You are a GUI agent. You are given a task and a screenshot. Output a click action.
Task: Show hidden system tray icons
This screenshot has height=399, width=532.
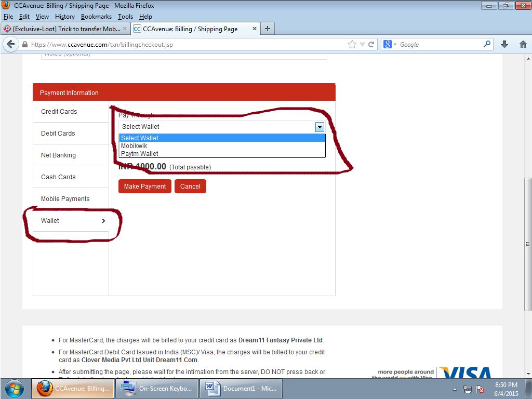coord(455,389)
